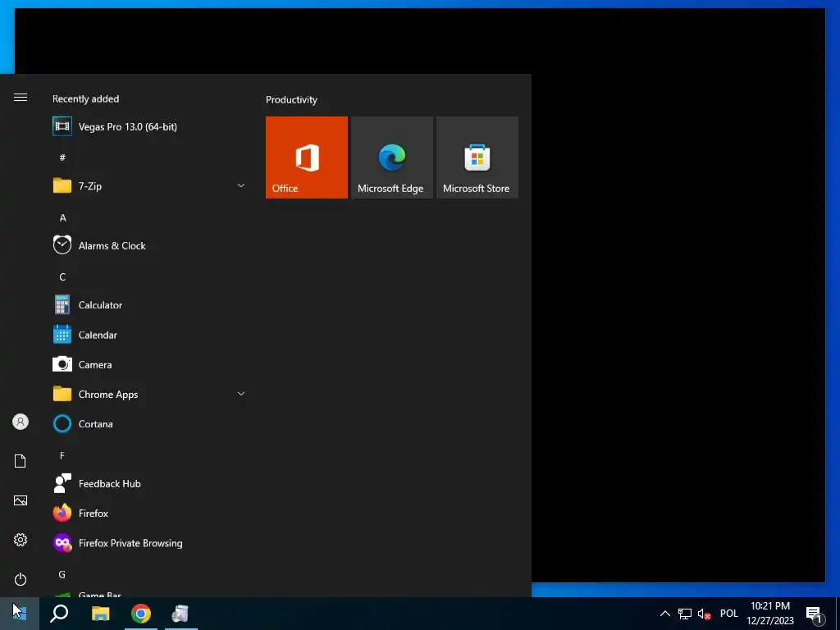
Task: Switch to the installer icon on taskbar
Action: (x=181, y=614)
